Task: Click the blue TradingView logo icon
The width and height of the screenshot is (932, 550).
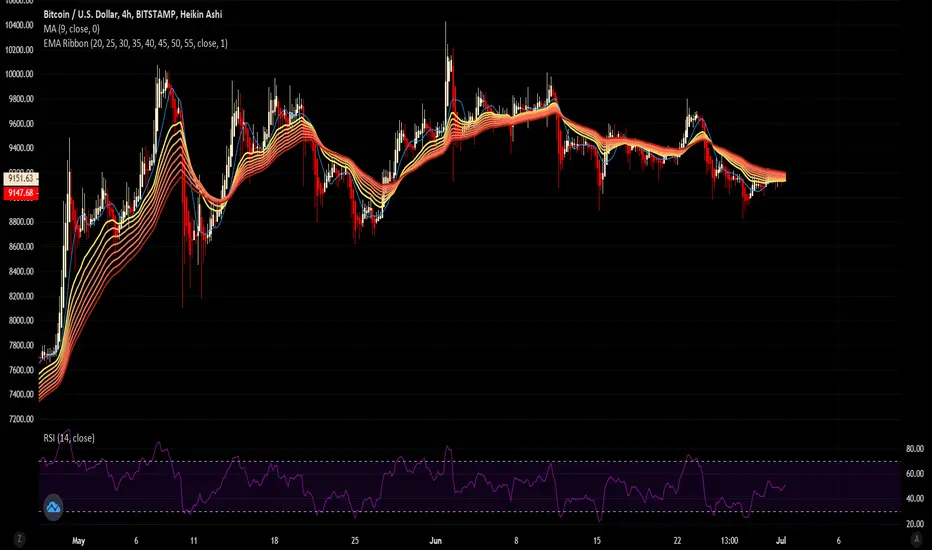Action: pos(53,508)
